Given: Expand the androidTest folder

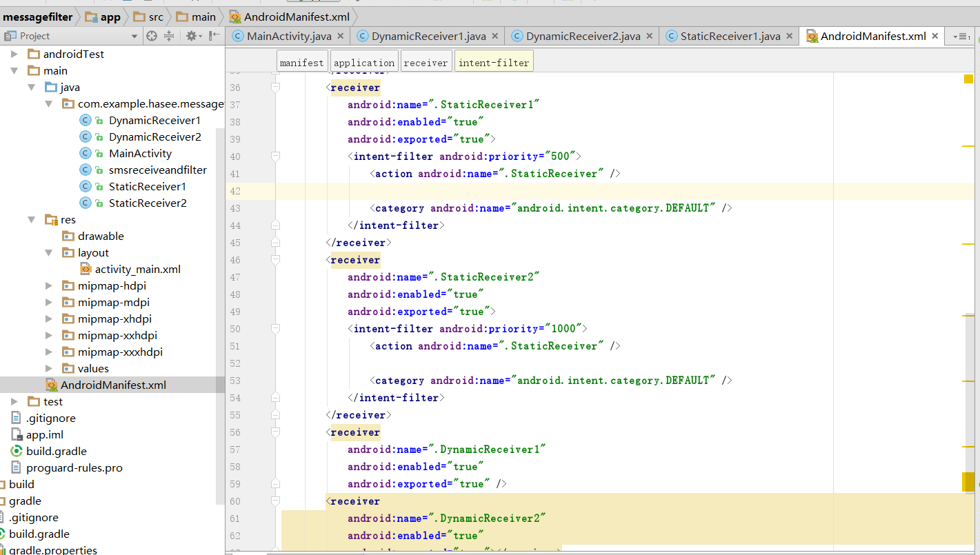Looking at the screenshot, I should 14,54.
